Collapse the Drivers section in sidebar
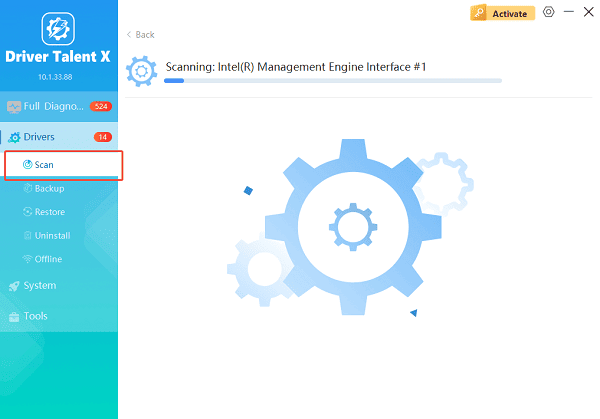The width and height of the screenshot is (600, 419). click(40, 136)
